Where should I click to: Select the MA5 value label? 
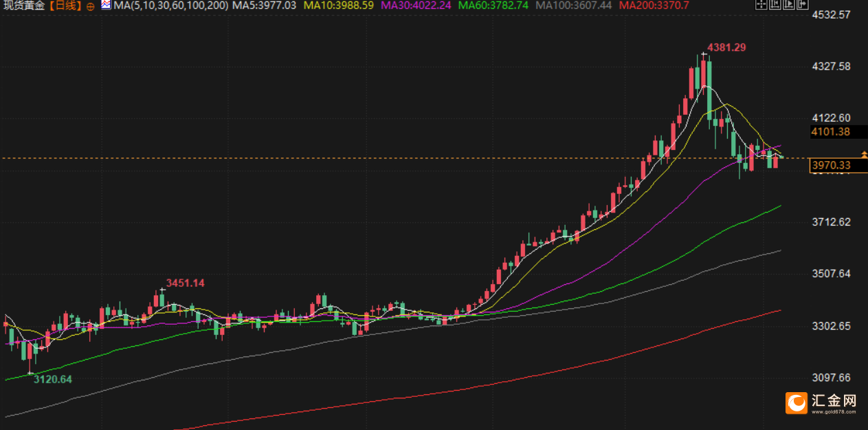[265, 6]
